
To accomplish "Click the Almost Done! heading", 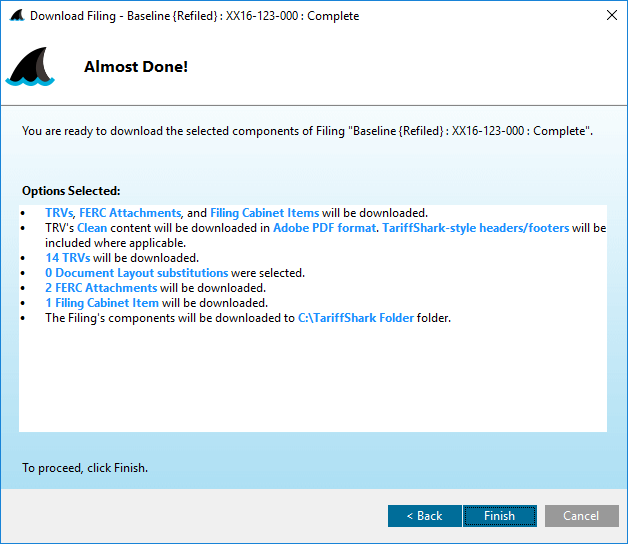I will point(136,66).
